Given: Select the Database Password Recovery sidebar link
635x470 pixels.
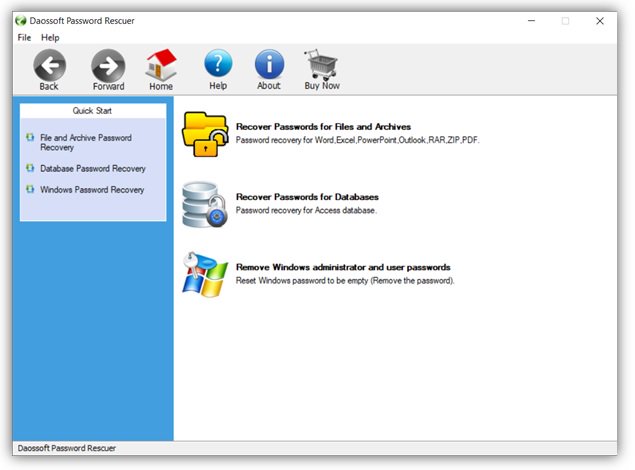Looking at the screenshot, I should pyautogui.click(x=93, y=168).
